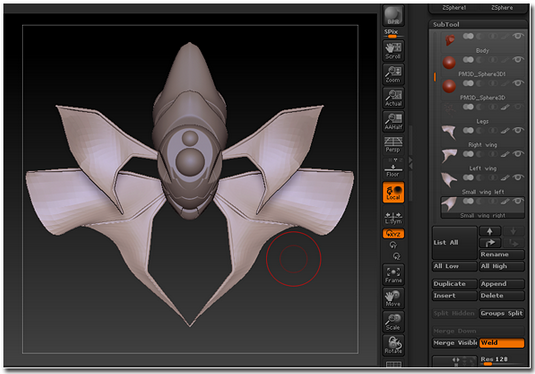535x374 pixels.
Task: Click the BPR render icon
Action: tap(393, 15)
